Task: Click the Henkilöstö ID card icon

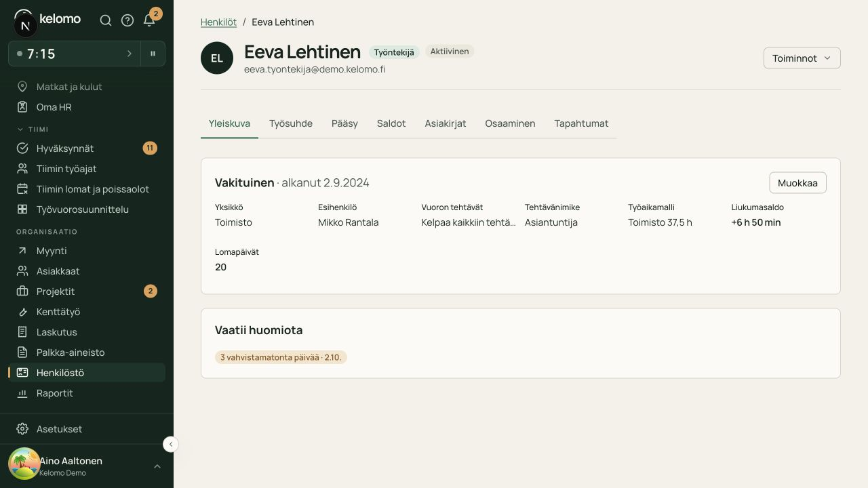Action: tap(22, 373)
